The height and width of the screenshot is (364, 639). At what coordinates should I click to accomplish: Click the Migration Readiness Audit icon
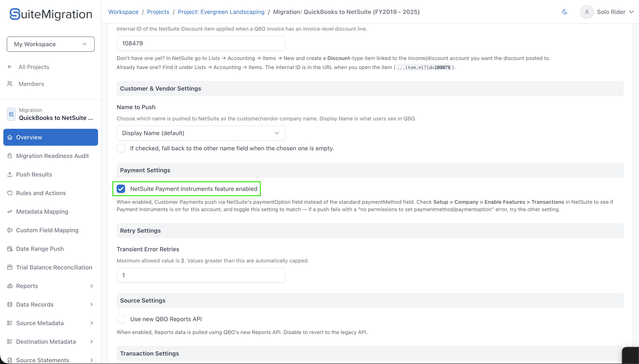[10, 156]
